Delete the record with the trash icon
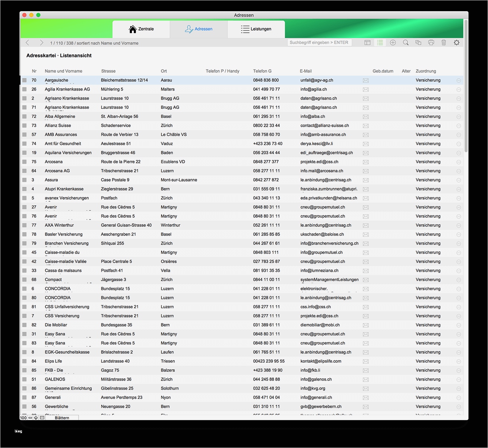 tap(444, 43)
